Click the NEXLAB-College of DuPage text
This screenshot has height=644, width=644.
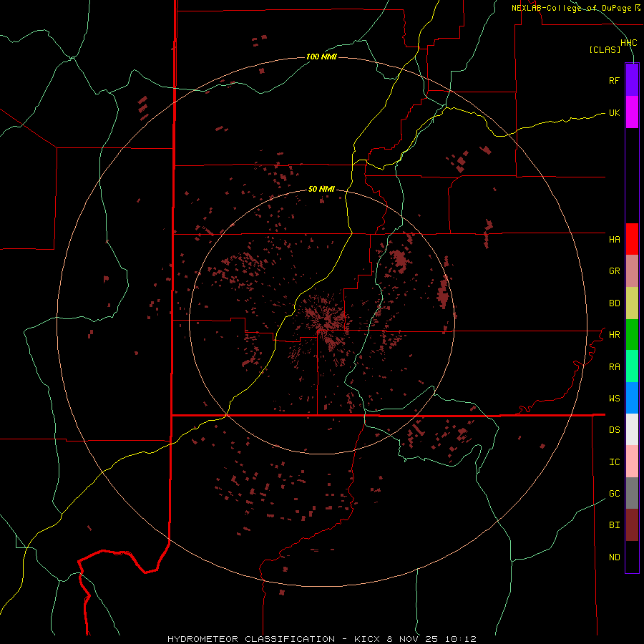[571, 8]
